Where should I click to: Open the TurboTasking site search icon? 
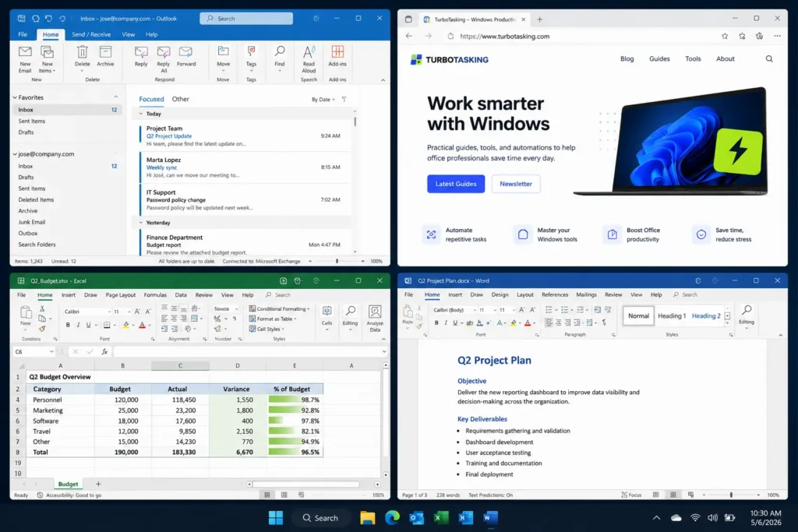tap(769, 59)
